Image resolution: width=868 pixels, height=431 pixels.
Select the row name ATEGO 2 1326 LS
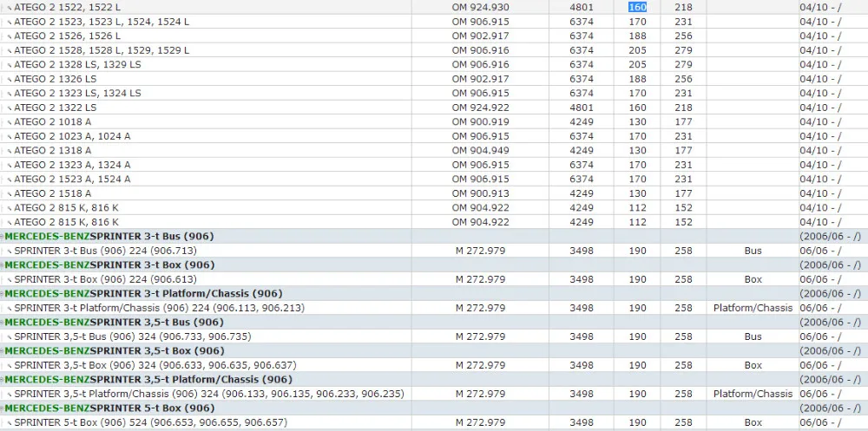pos(56,79)
